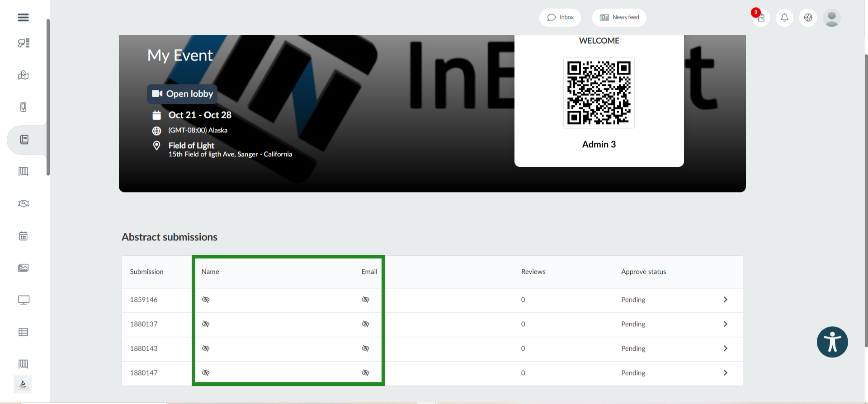Open the accessibility widget
Image resolution: width=868 pixels, height=404 pixels.
point(832,342)
